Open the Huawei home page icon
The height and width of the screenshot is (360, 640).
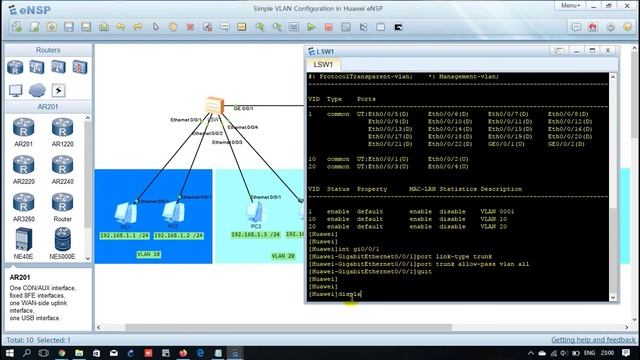(593, 27)
